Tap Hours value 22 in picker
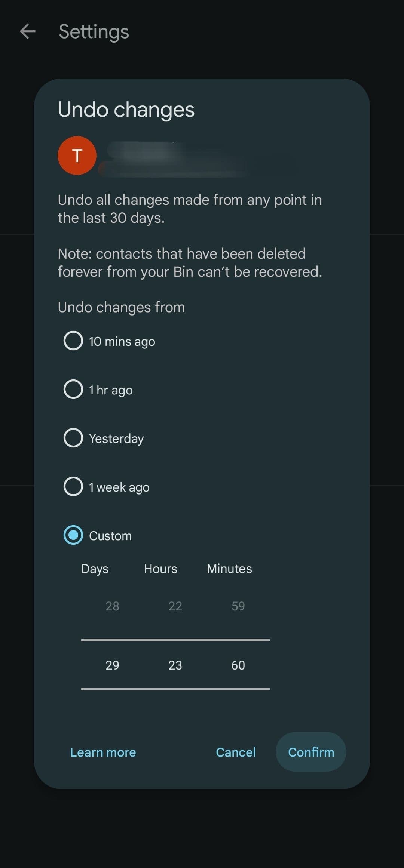The height and width of the screenshot is (868, 404). [175, 606]
